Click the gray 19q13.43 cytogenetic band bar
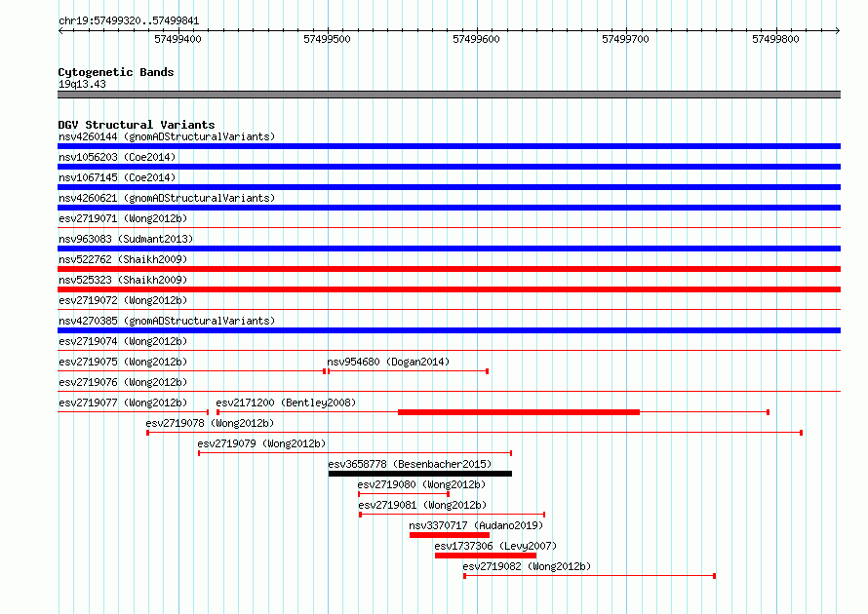The width and height of the screenshot is (868, 614). coord(449,95)
